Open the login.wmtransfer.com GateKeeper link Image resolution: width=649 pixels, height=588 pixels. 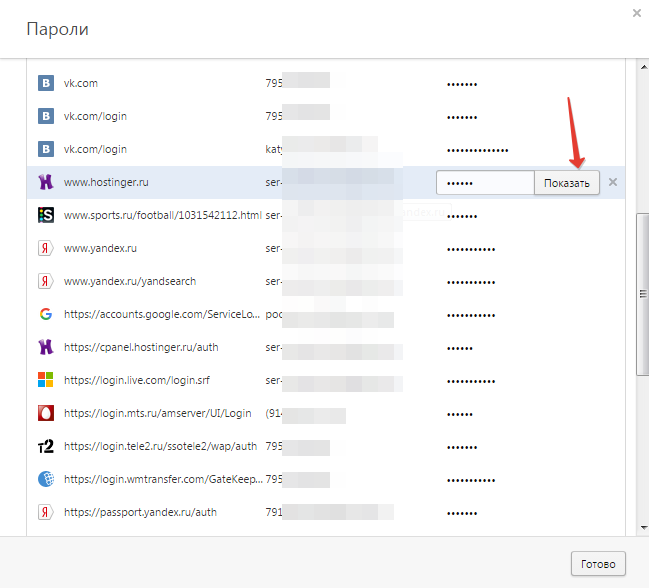[x=163, y=479]
